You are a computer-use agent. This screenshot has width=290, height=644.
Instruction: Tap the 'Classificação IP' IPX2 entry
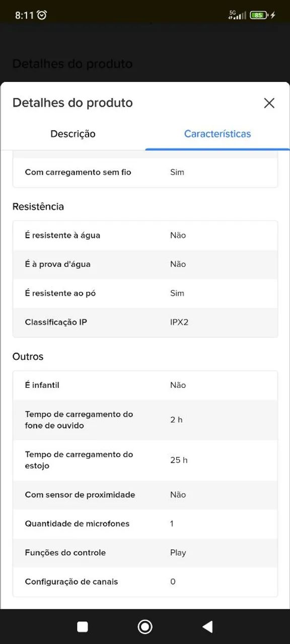tap(145, 322)
